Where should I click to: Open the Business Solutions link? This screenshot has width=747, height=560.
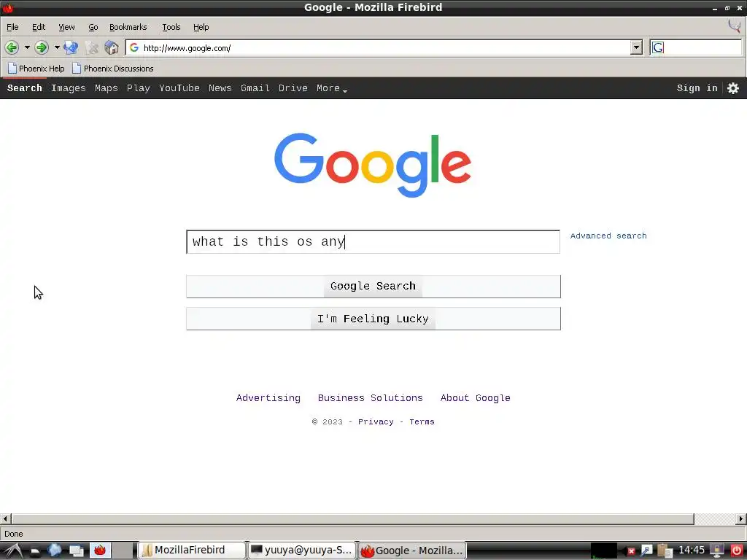370,397
